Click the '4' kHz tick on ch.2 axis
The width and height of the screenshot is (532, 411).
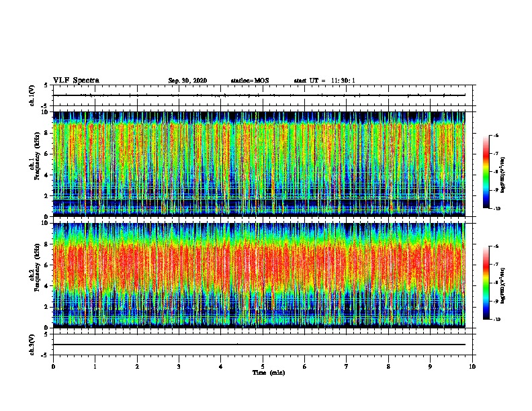(47, 286)
